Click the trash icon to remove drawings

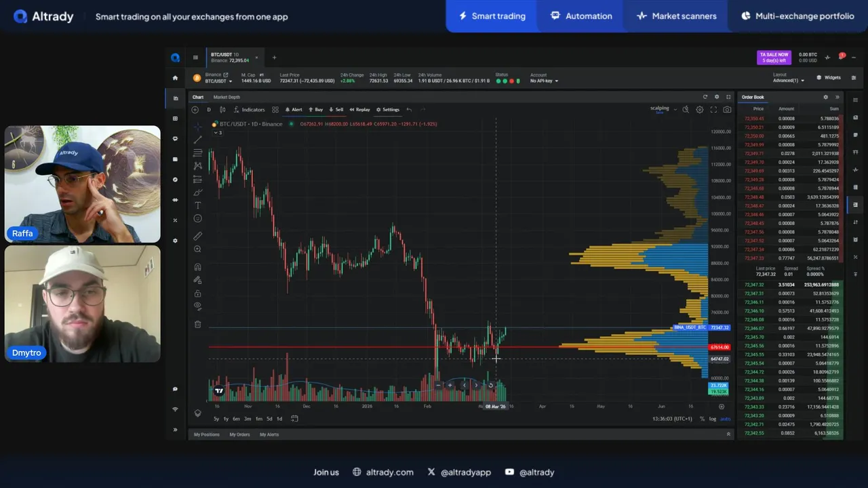click(197, 324)
